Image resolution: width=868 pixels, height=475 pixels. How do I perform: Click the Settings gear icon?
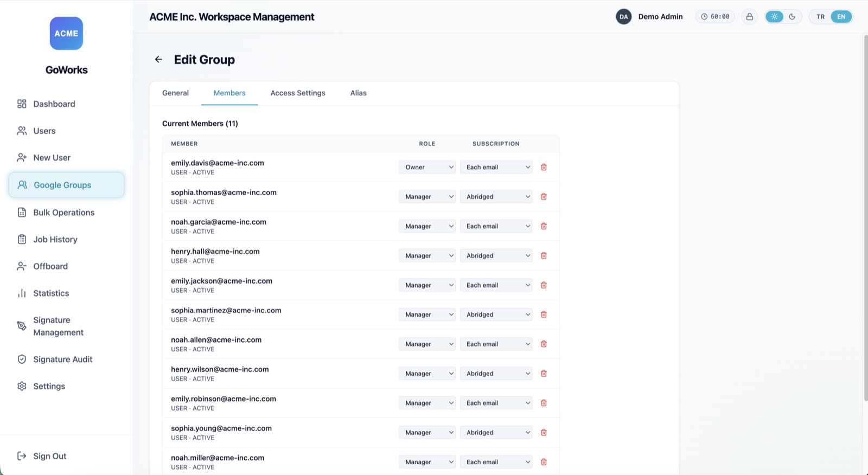(22, 386)
